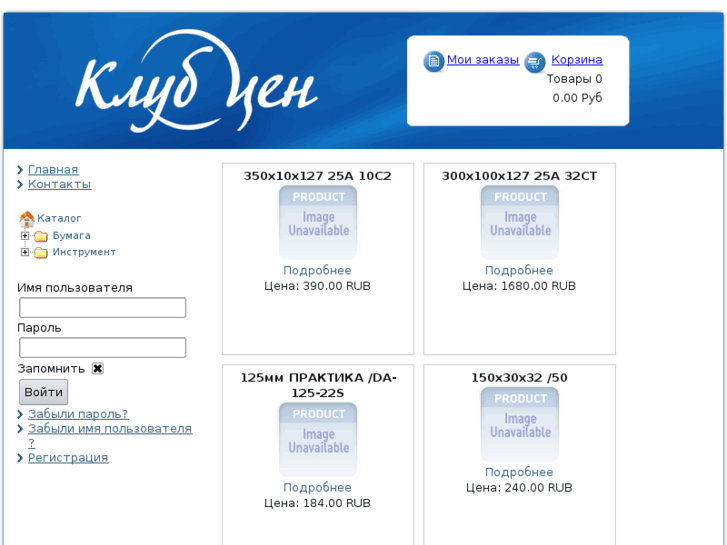
Task: Click the Товары 0 cart count
Action: pyautogui.click(x=574, y=79)
